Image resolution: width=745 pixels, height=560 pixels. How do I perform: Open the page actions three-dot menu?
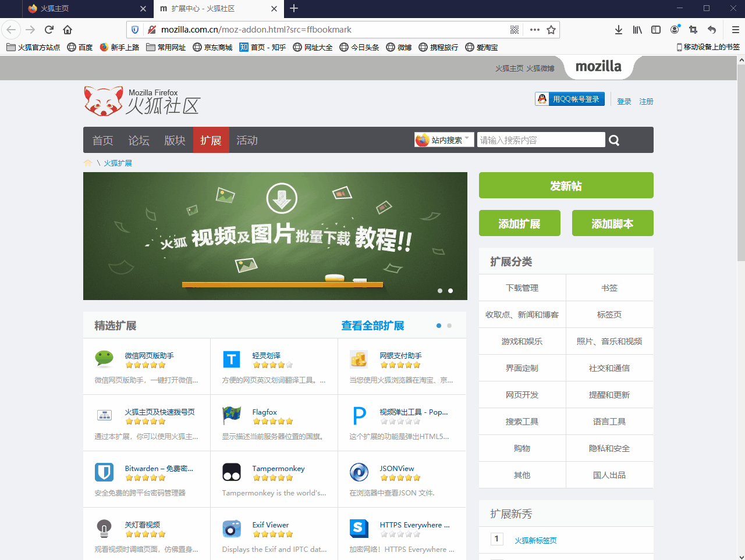pyautogui.click(x=534, y=30)
